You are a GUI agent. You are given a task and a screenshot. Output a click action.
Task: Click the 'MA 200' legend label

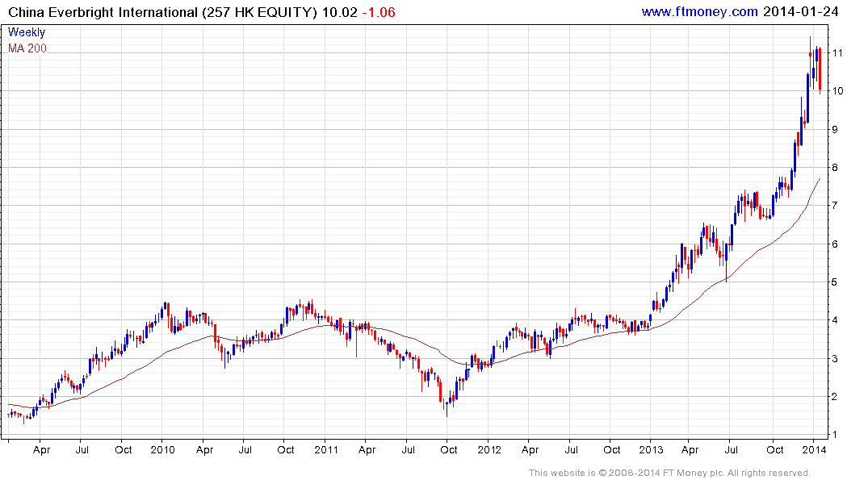click(27, 48)
